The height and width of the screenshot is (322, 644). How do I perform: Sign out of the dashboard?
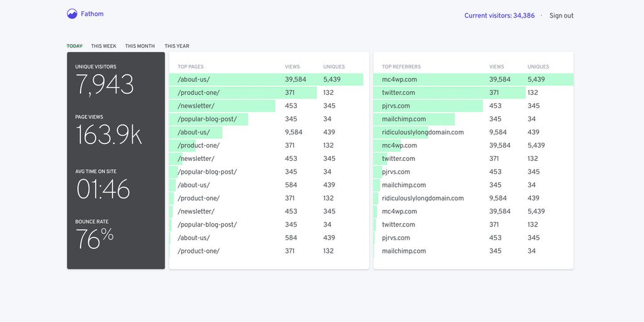pyautogui.click(x=562, y=16)
